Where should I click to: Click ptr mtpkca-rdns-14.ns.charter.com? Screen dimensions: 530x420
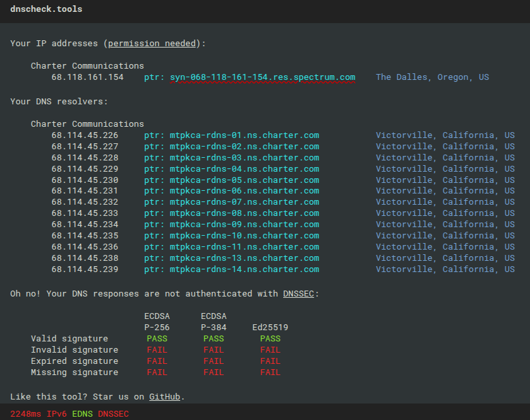click(x=244, y=269)
